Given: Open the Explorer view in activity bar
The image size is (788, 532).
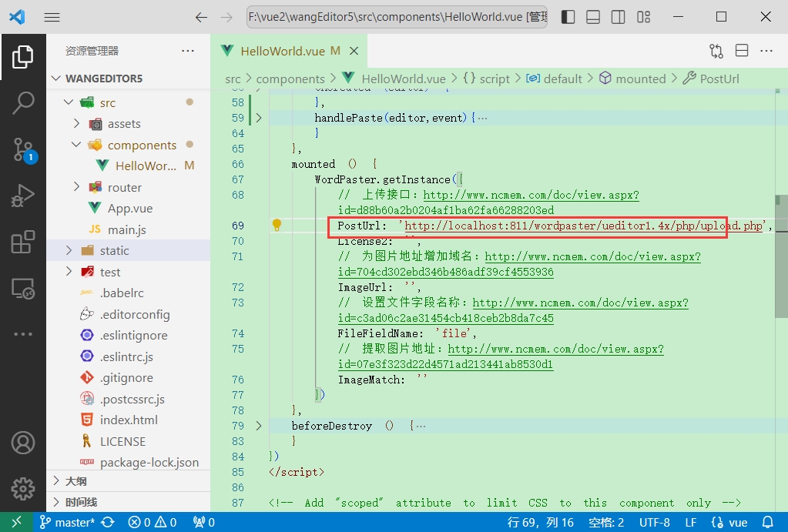Looking at the screenshot, I should click(x=23, y=56).
